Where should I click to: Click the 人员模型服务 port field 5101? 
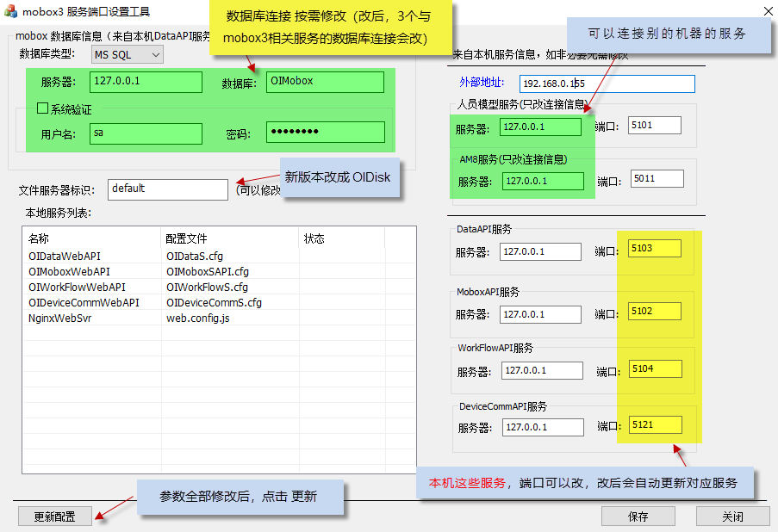[x=654, y=126]
